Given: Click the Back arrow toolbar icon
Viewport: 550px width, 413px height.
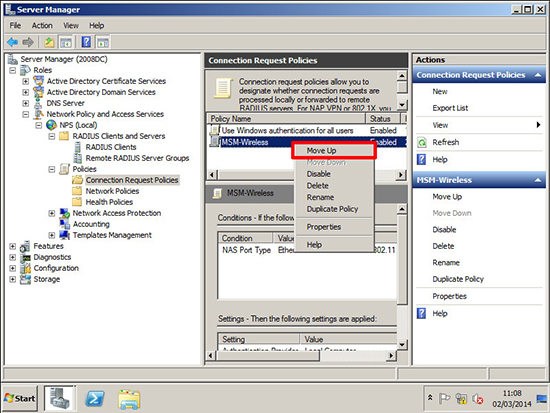Looking at the screenshot, I should pos(12,42).
